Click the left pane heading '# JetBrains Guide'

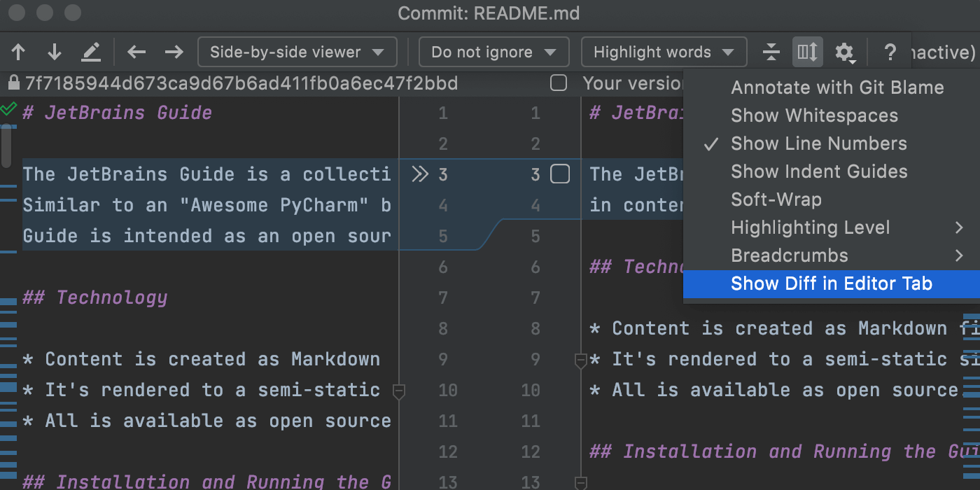click(x=118, y=113)
